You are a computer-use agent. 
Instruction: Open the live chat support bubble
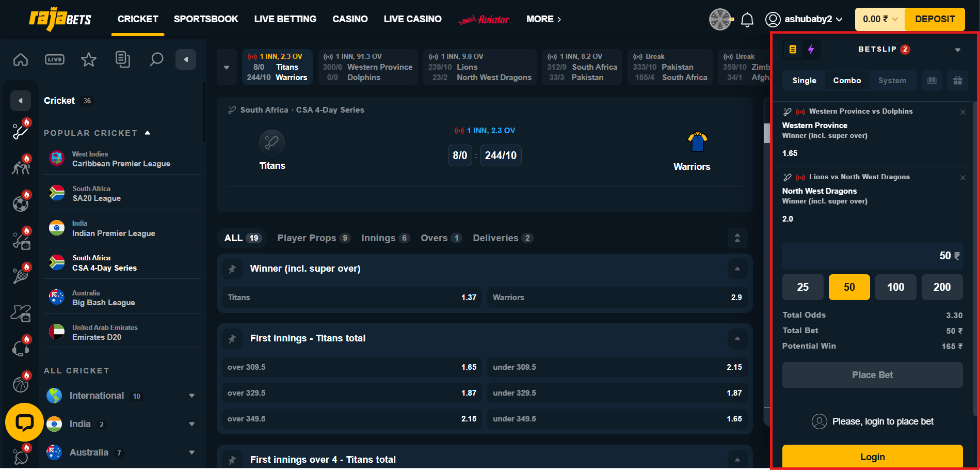tap(24, 422)
